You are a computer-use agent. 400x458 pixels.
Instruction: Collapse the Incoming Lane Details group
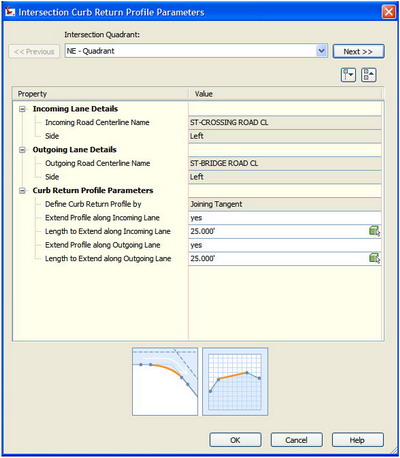tap(22, 109)
